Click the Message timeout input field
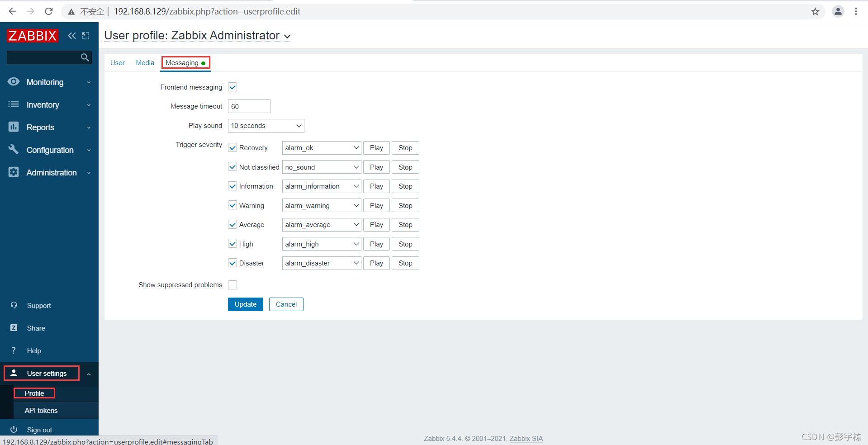868x445 pixels. [249, 106]
